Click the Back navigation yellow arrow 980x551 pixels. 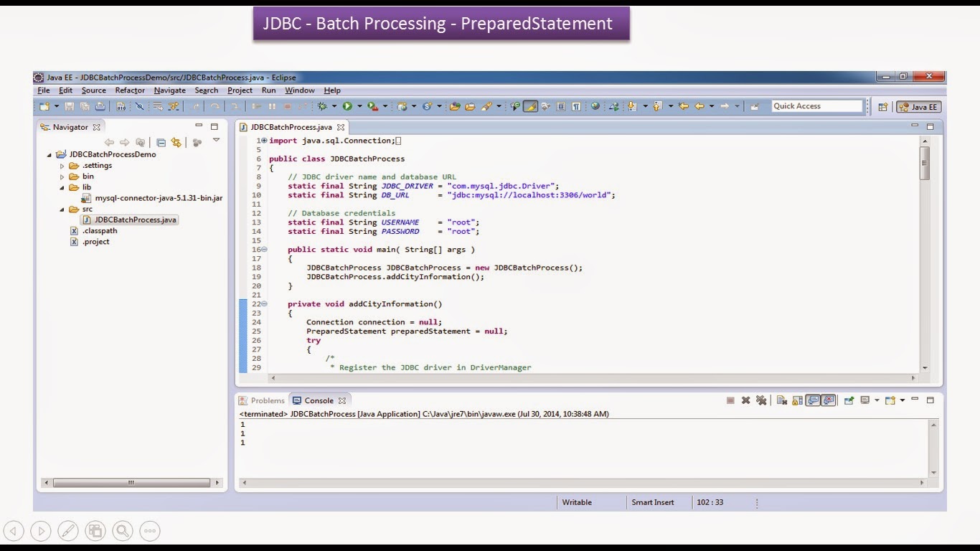coord(699,106)
